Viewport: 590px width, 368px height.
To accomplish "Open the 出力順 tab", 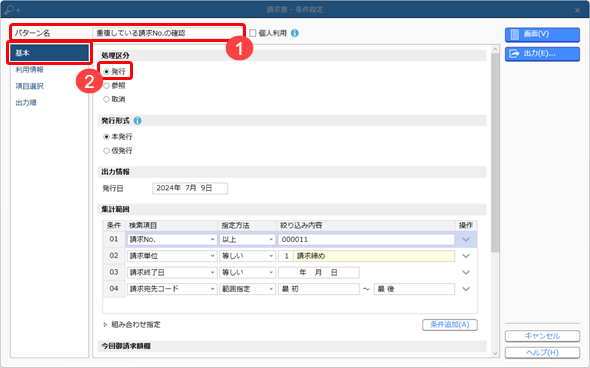I will [26, 103].
